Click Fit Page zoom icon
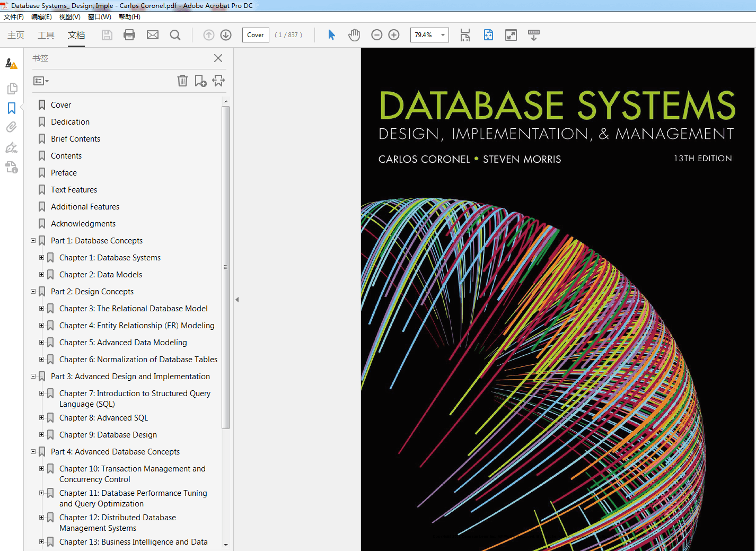Image resolution: width=756 pixels, height=551 pixels. coord(488,35)
